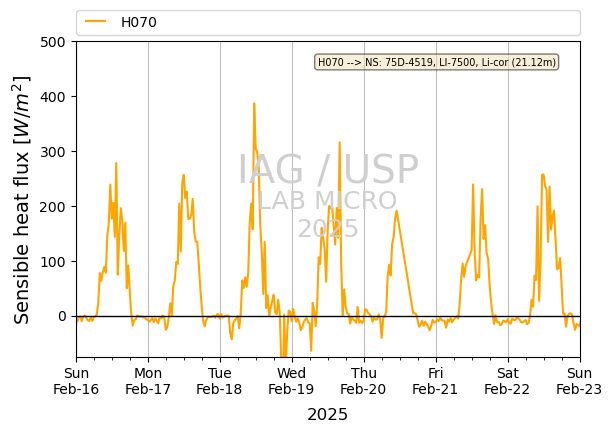The width and height of the screenshot is (613, 433).
Task: Click the H070 legend label
Action: (x=139, y=22)
